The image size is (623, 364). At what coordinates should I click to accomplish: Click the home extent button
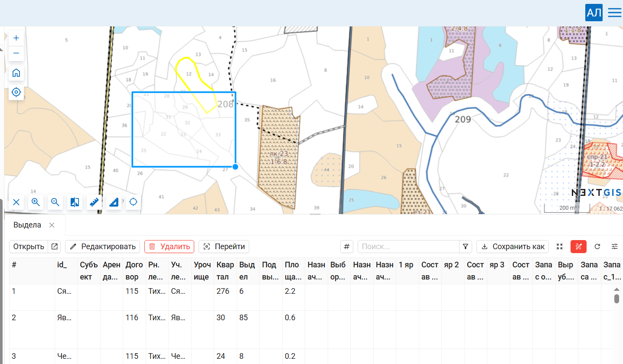point(16,73)
